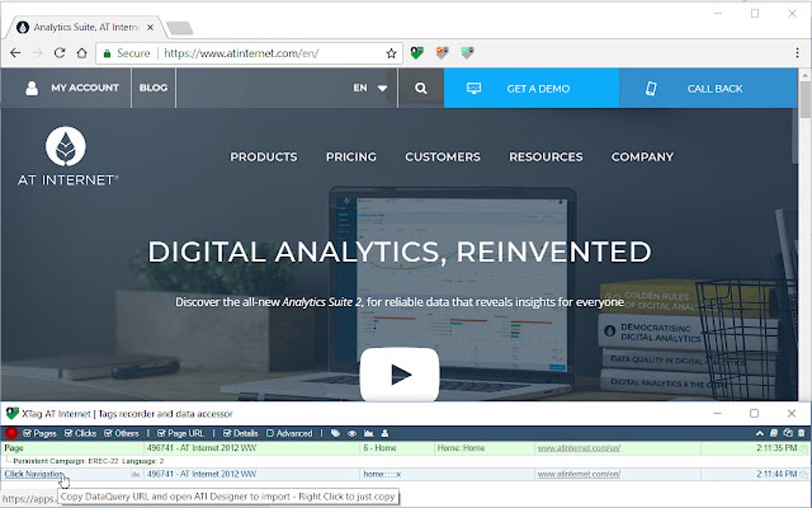Click the AT Internet tree logo
The height and width of the screenshot is (508, 812).
(x=68, y=148)
